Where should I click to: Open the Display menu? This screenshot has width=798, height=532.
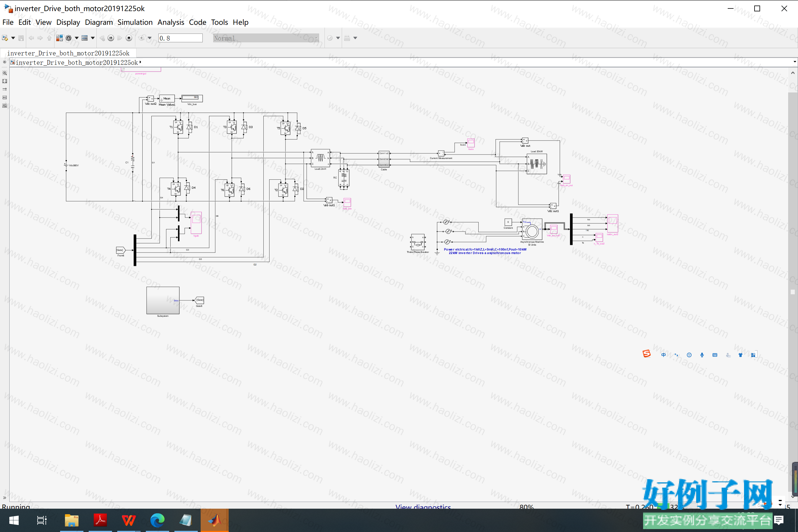68,22
